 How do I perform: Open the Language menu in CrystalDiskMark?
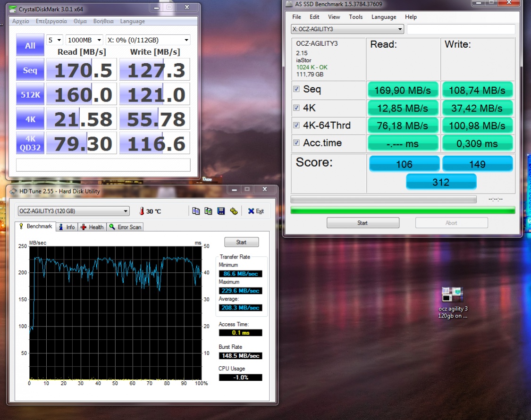click(x=133, y=21)
